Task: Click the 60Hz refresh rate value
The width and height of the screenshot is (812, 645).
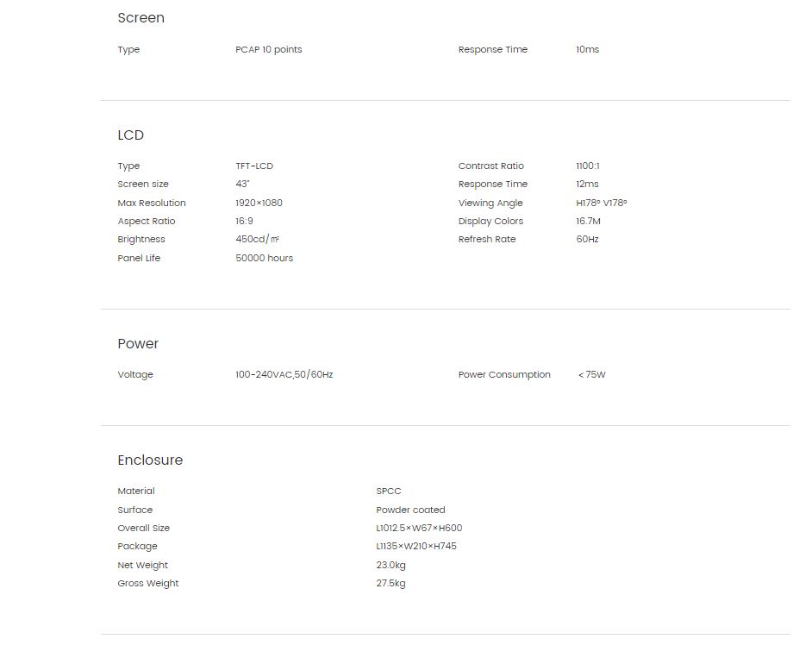Action: tap(587, 239)
